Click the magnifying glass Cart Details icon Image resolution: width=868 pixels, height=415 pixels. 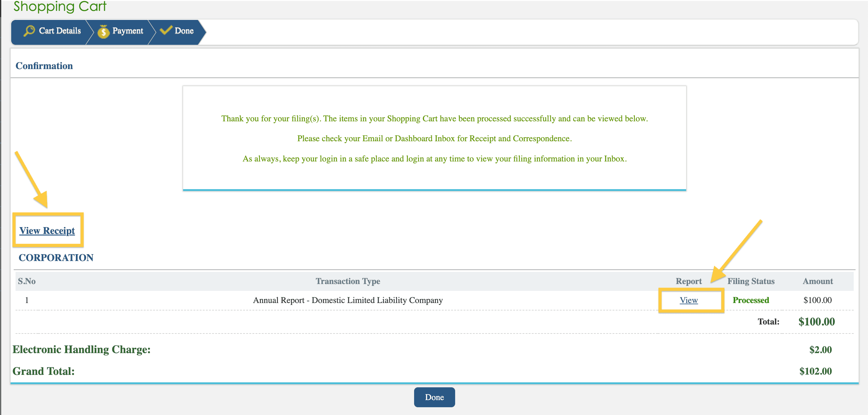29,31
